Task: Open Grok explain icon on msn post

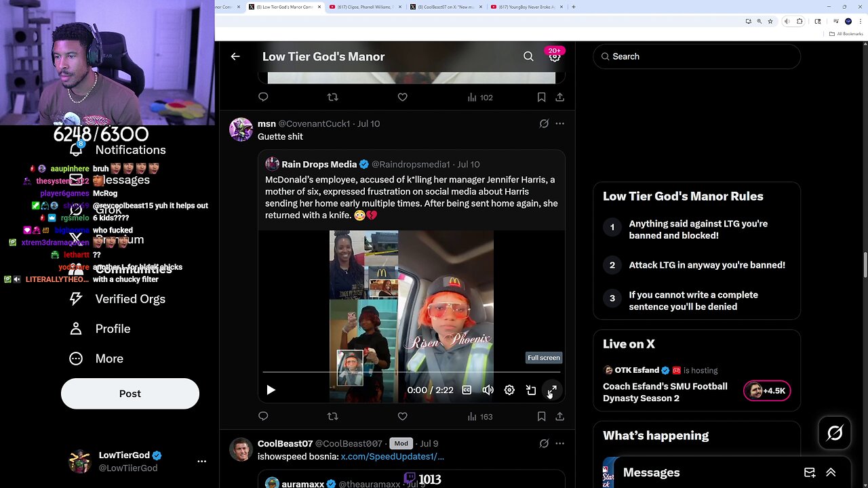Action: point(544,123)
